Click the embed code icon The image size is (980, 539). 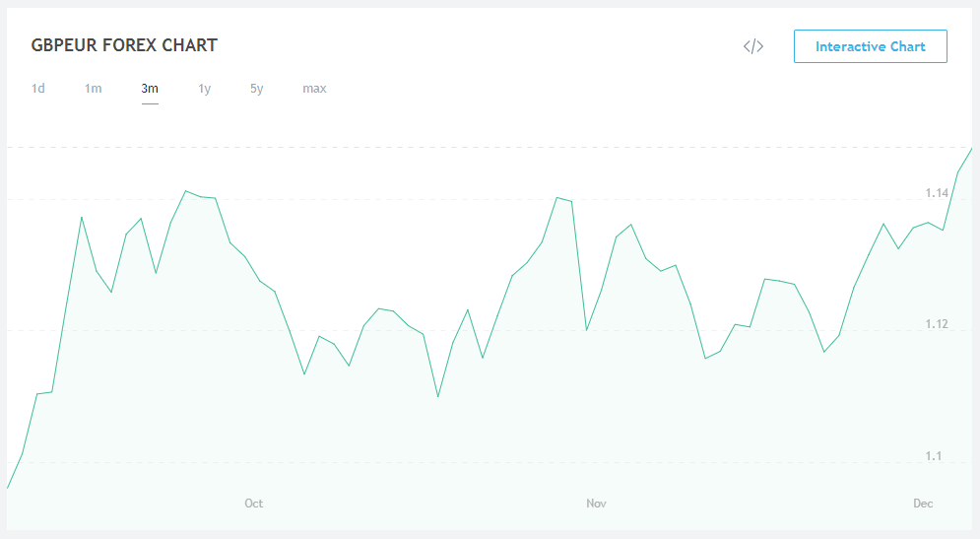point(753,46)
